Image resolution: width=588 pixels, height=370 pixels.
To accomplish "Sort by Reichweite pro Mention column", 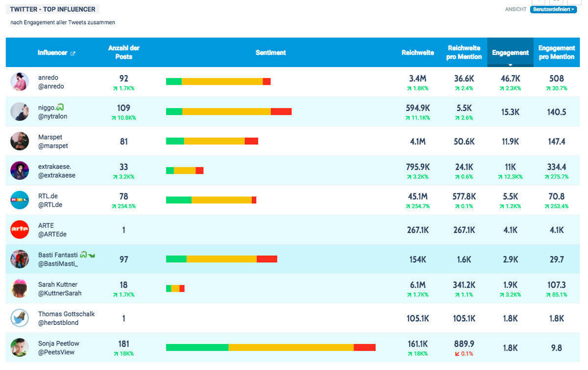I will coord(464,52).
